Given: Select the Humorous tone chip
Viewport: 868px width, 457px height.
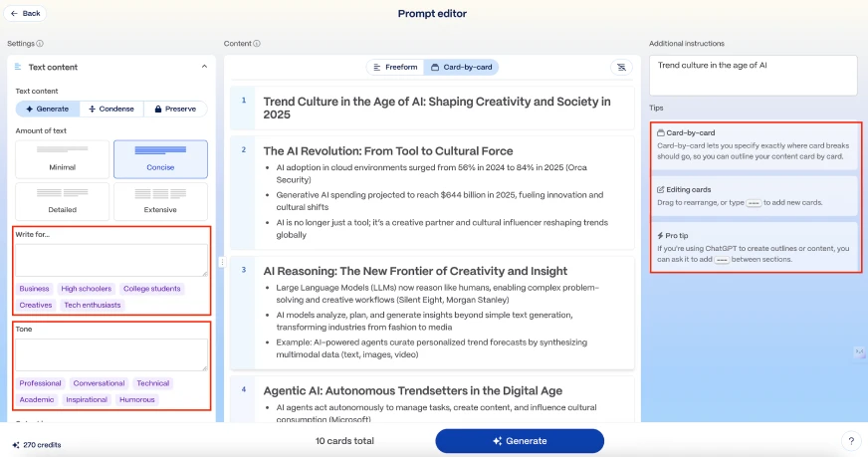Looking at the screenshot, I should [x=137, y=399].
